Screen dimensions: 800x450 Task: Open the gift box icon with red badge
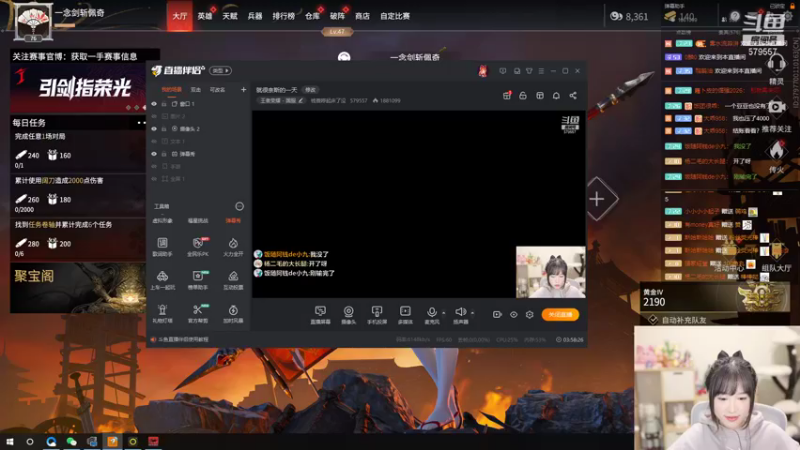[507, 95]
